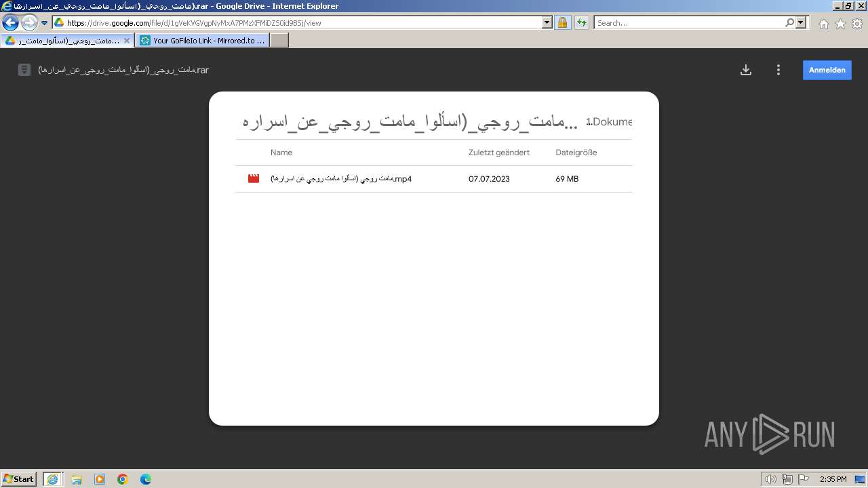Open the IE Tools gear icon

tap(857, 24)
